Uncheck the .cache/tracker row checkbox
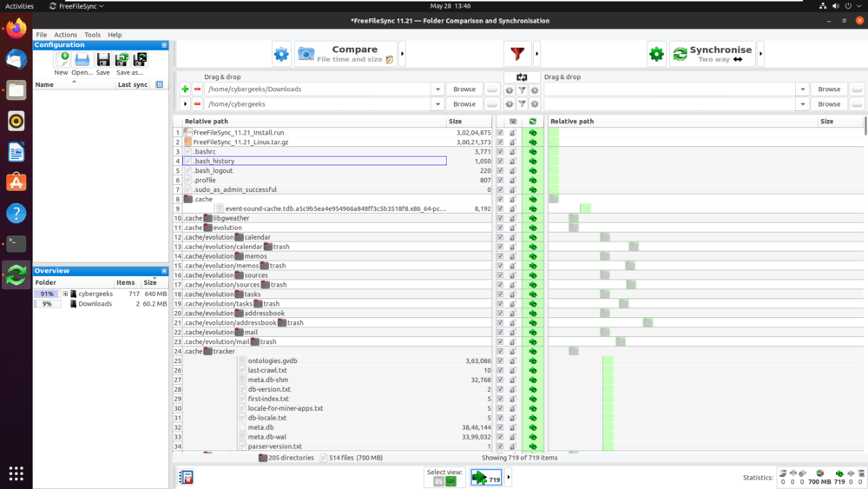This screenshot has width=868, height=489. [x=501, y=352]
